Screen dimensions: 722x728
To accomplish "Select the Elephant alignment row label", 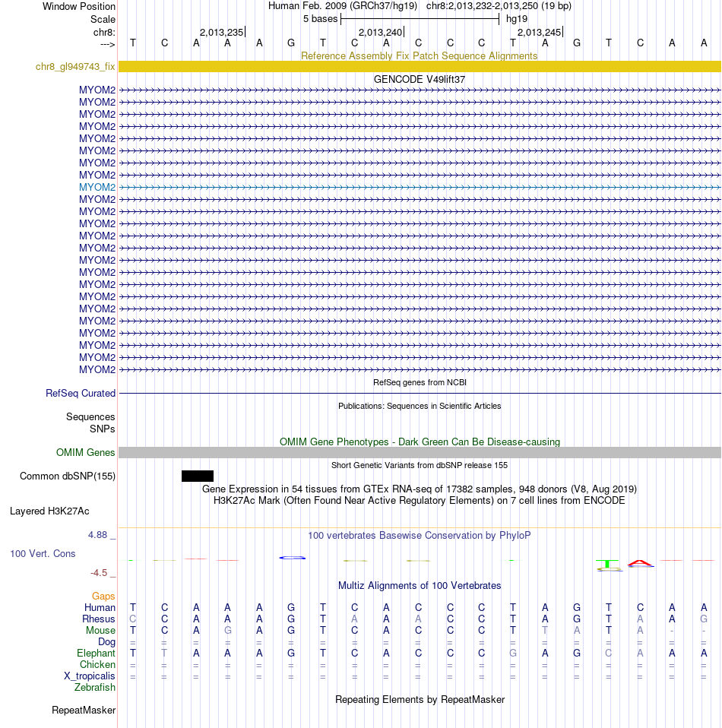I will pyautogui.click(x=96, y=654).
